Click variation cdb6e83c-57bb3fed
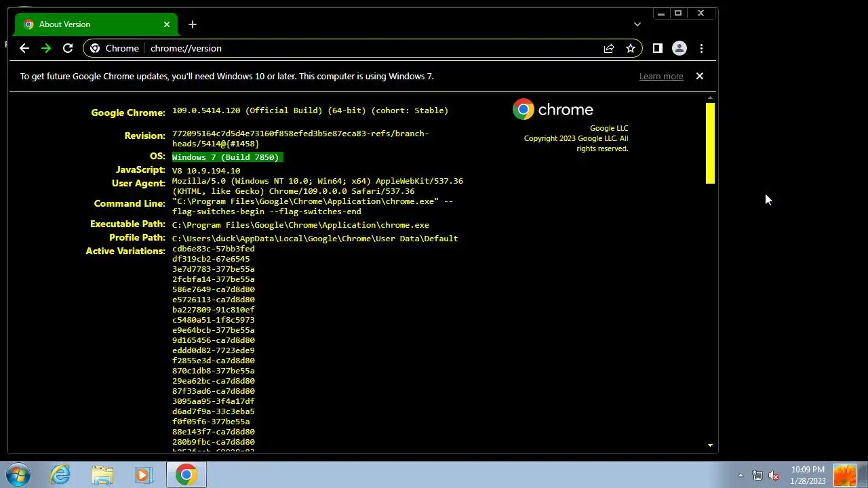This screenshot has height=488, width=868. (x=214, y=249)
